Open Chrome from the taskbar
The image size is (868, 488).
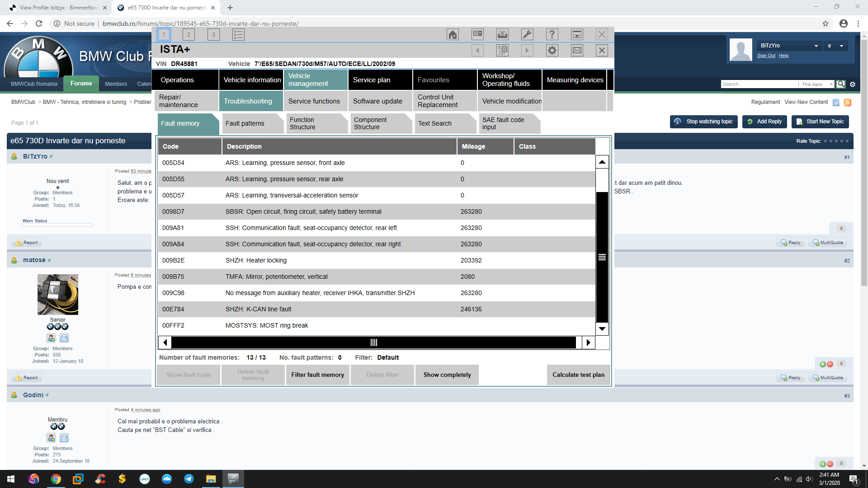56,479
